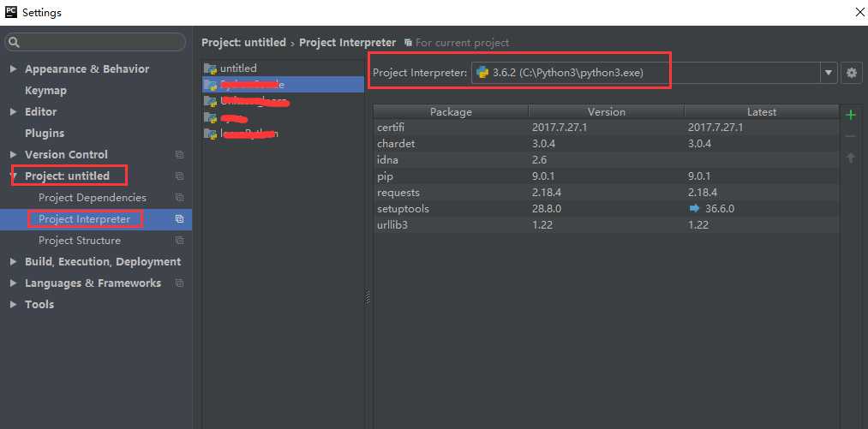This screenshot has width=868, height=429.
Task: Click copy icon beside Project: untitled
Action: click(x=179, y=176)
